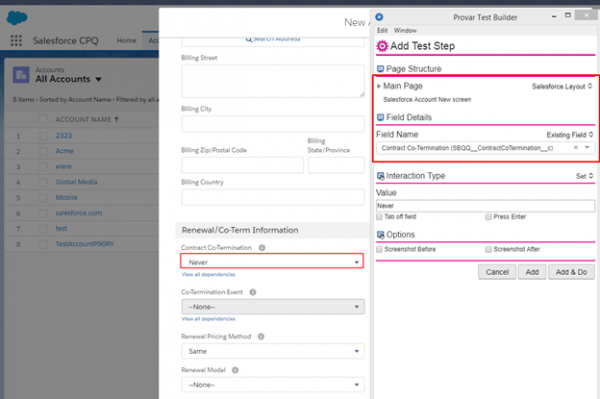Click the Accounts object icon

[21, 75]
